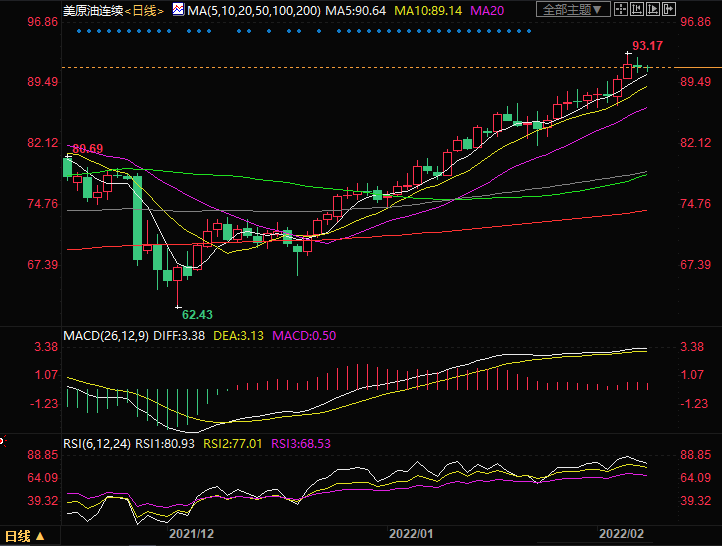Open the 全部主题 dropdown

coord(572,10)
